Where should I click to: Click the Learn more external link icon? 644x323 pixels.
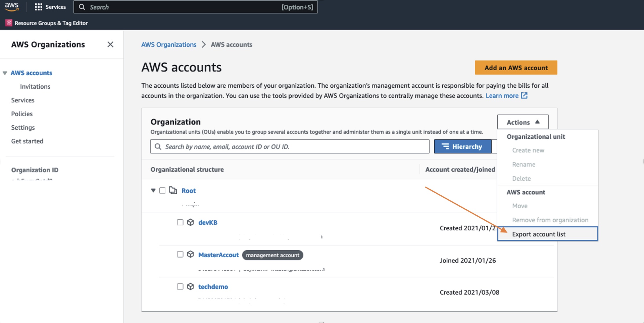pos(524,96)
